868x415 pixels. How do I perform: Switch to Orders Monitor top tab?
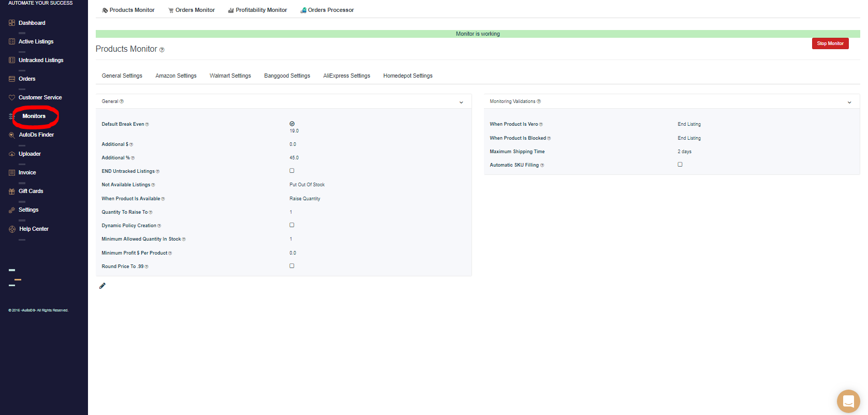[x=192, y=10]
